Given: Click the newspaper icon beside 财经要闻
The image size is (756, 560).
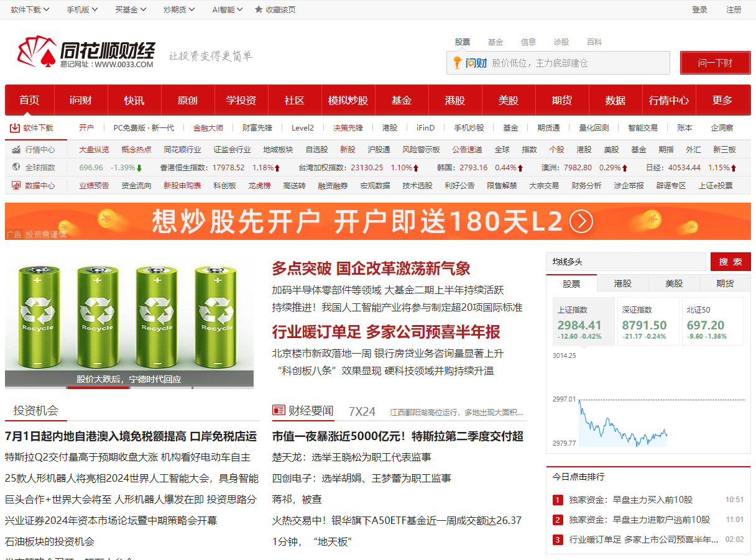Looking at the screenshot, I should (x=279, y=411).
